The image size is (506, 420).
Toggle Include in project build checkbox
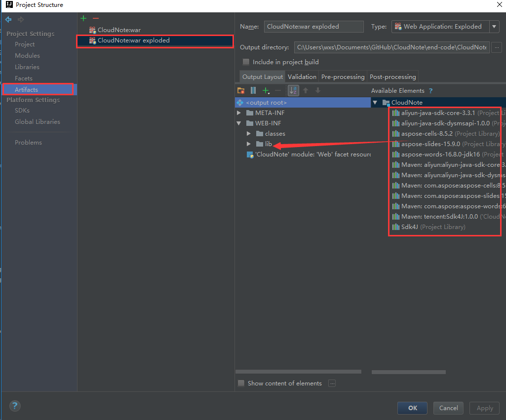[246, 62]
